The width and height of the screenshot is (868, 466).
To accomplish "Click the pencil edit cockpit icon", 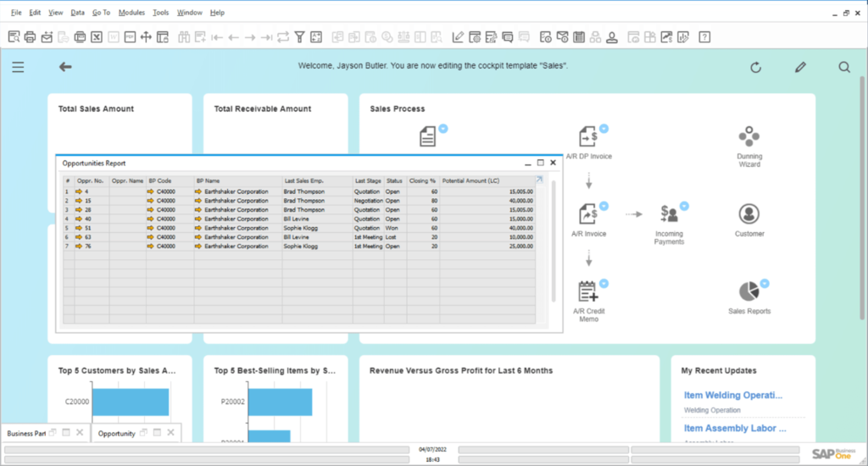I will point(800,68).
